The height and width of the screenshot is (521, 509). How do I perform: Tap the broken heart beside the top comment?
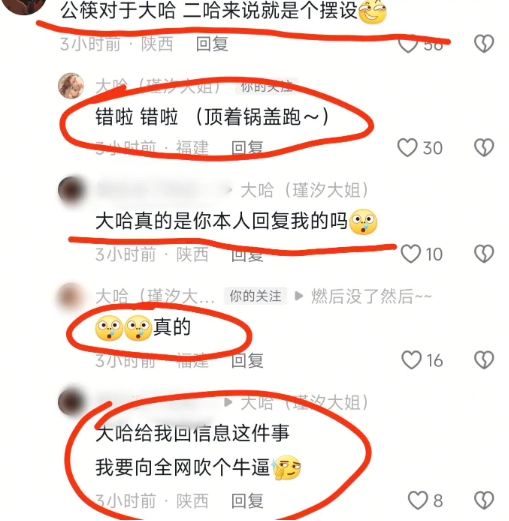[x=484, y=44]
